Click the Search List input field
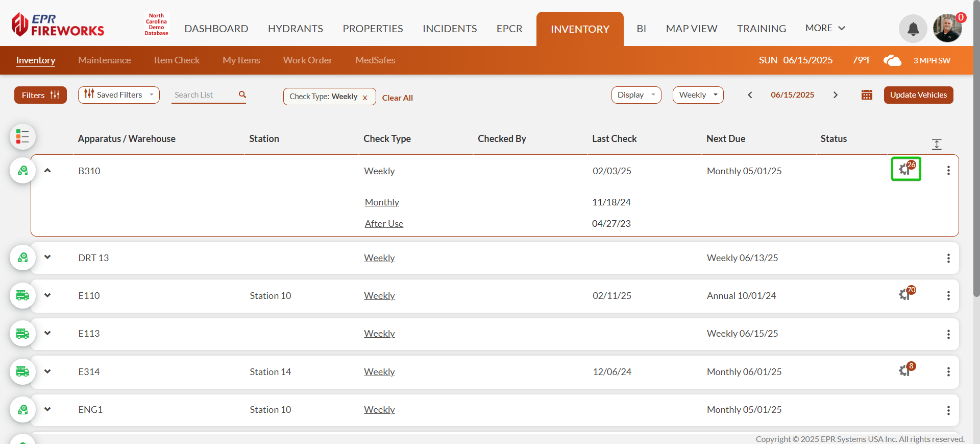The image size is (980, 444). pyautogui.click(x=204, y=95)
